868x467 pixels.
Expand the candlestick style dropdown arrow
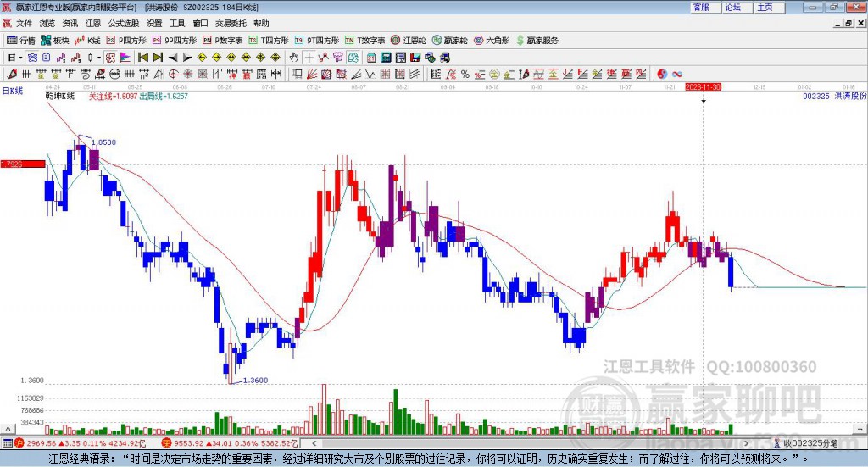[99, 58]
